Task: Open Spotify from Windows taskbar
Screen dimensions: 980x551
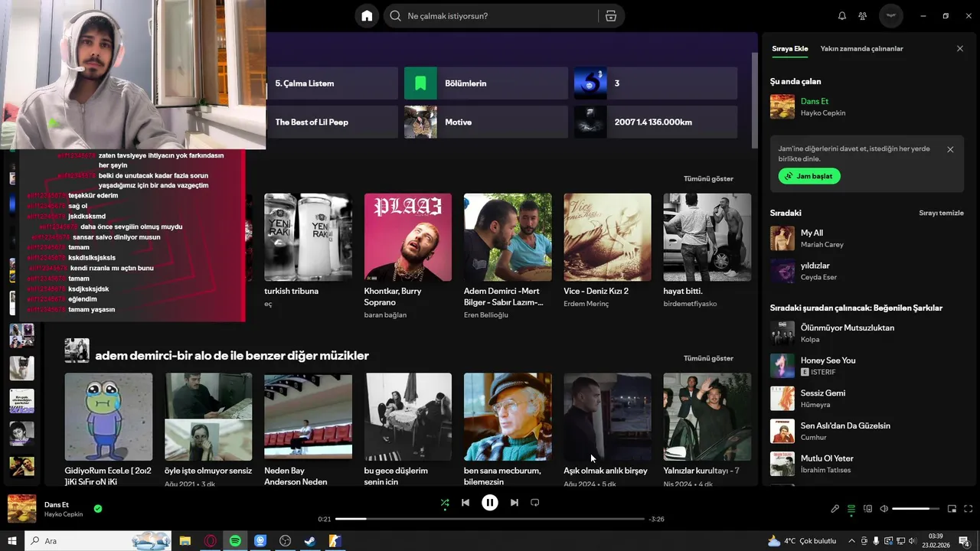Action: (x=235, y=541)
